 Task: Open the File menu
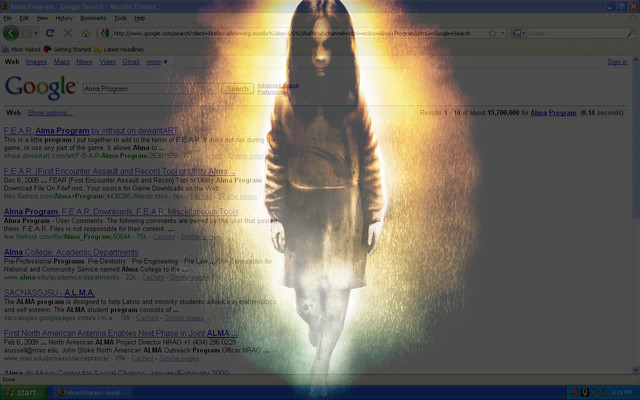tap(7, 18)
